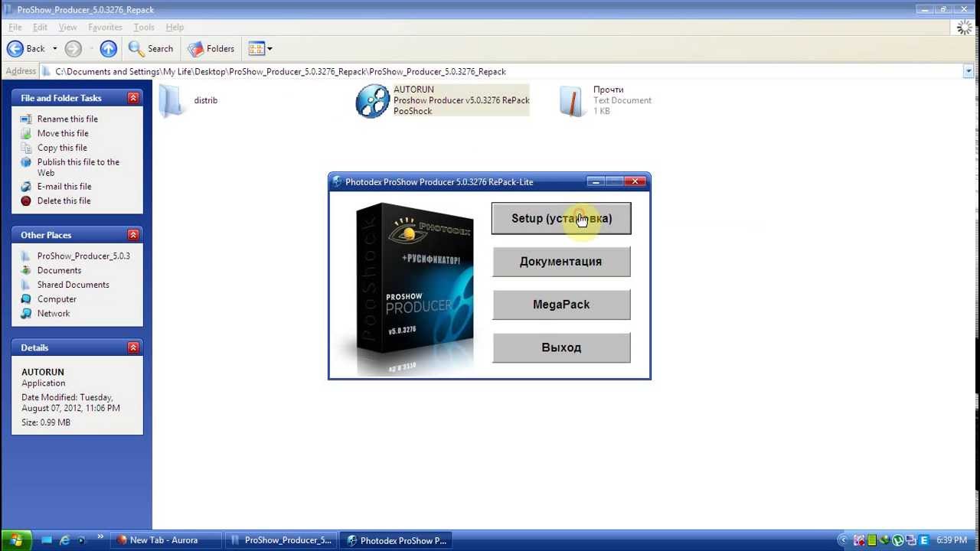The image size is (980, 551).
Task: Click inside the Address bar path
Action: click(501, 71)
